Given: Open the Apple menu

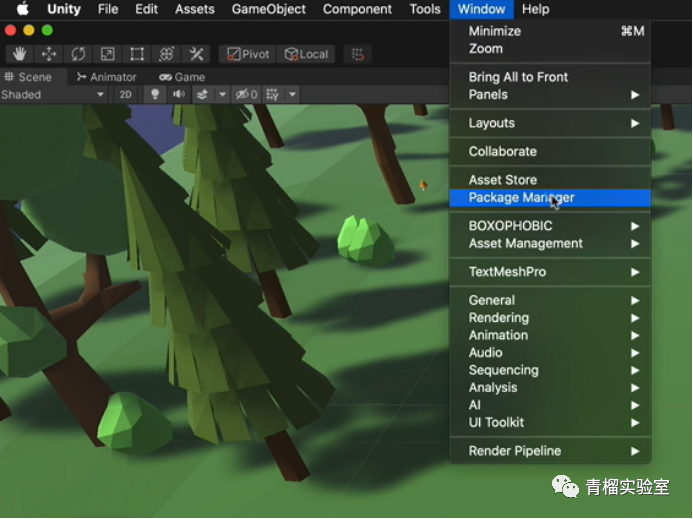Looking at the screenshot, I should click(x=22, y=9).
